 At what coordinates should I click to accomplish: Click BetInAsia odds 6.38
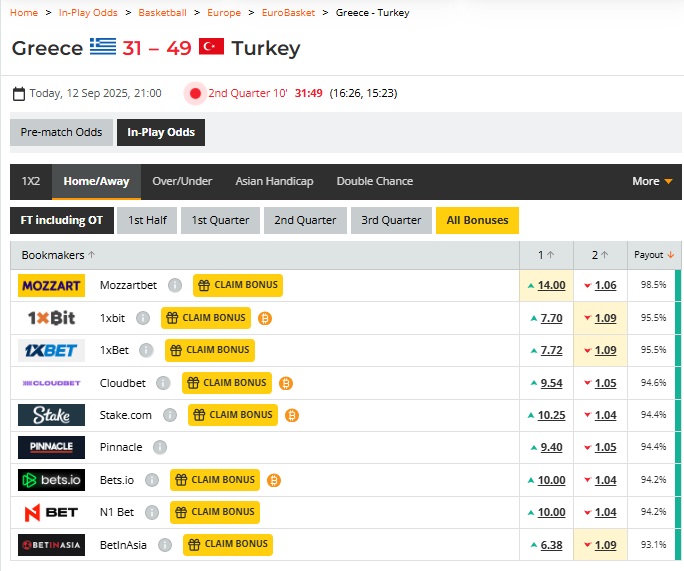551,545
